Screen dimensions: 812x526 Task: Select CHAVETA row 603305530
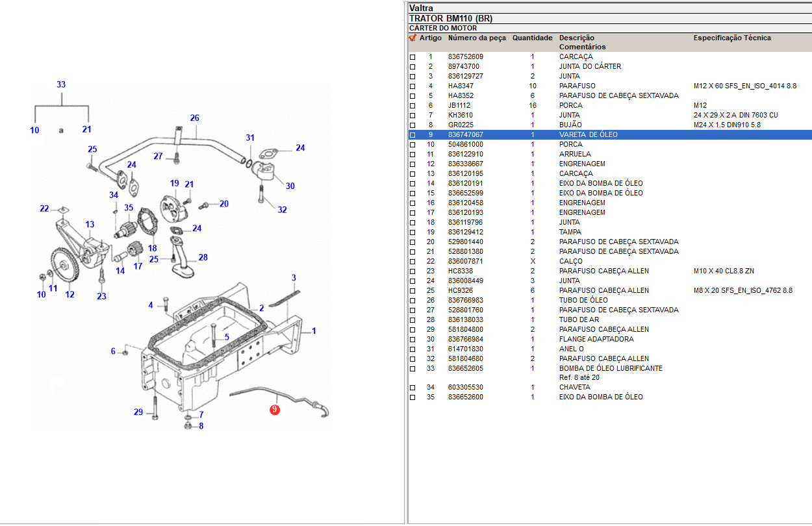tap(609, 388)
